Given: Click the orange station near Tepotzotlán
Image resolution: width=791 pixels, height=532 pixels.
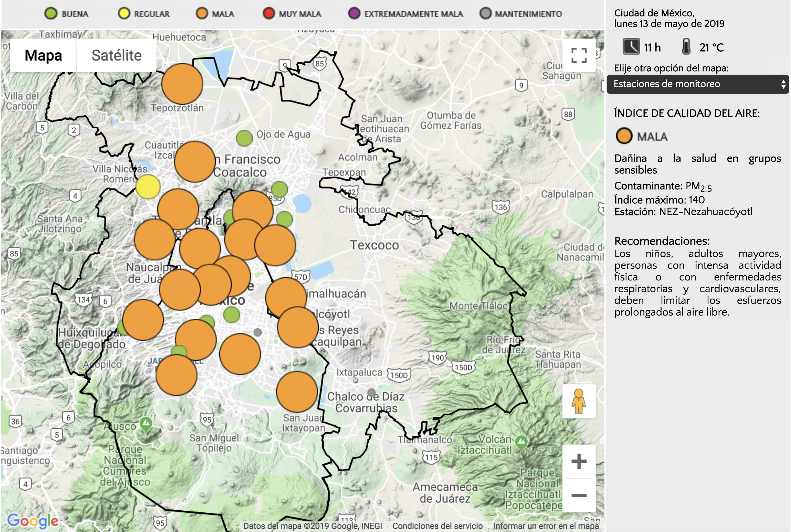Looking at the screenshot, I should click(182, 84).
